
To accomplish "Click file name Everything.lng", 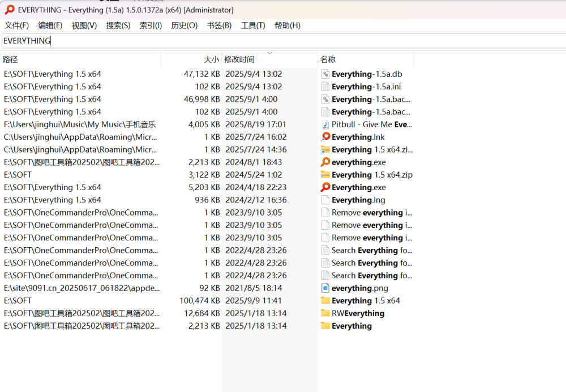I will [x=358, y=200].
